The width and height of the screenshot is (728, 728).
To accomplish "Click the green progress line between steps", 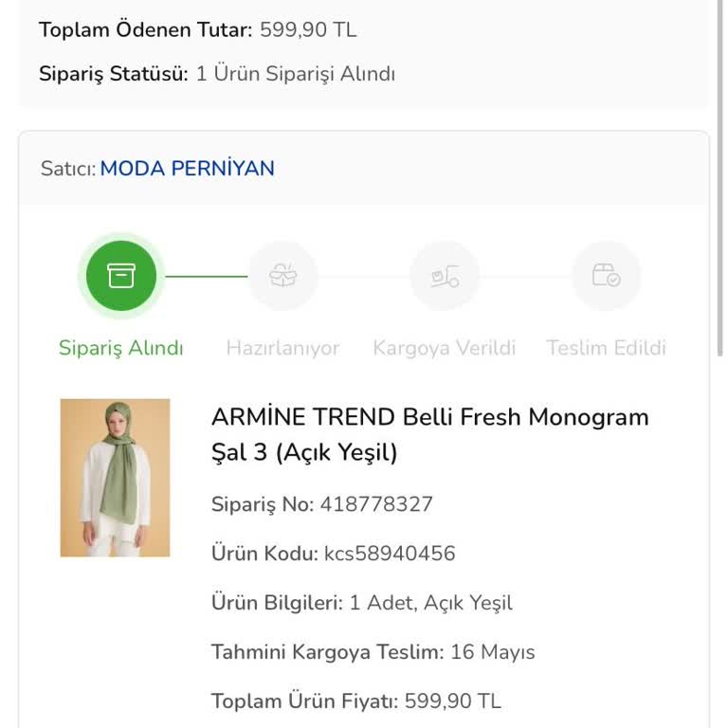I will (x=206, y=277).
